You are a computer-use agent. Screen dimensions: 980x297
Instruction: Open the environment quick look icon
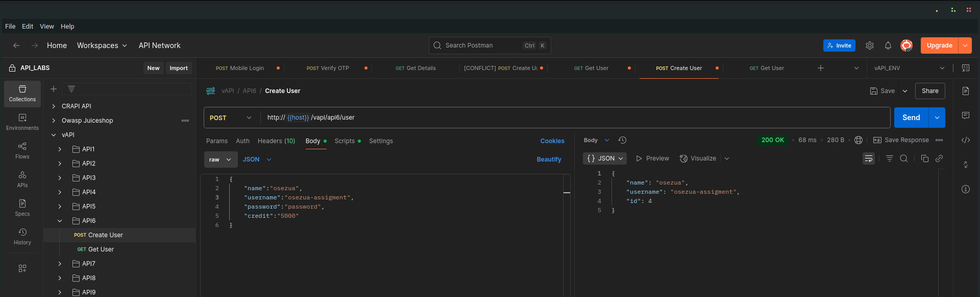click(966, 68)
